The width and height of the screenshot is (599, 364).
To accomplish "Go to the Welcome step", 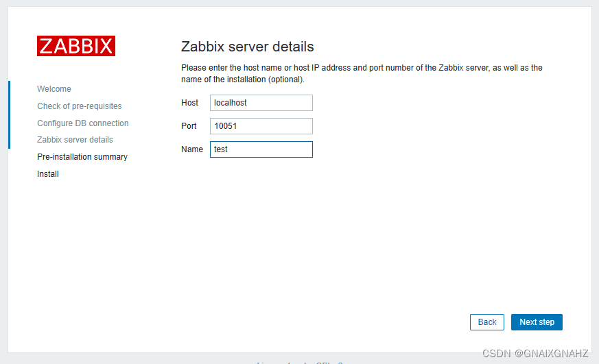I will pyautogui.click(x=54, y=89).
